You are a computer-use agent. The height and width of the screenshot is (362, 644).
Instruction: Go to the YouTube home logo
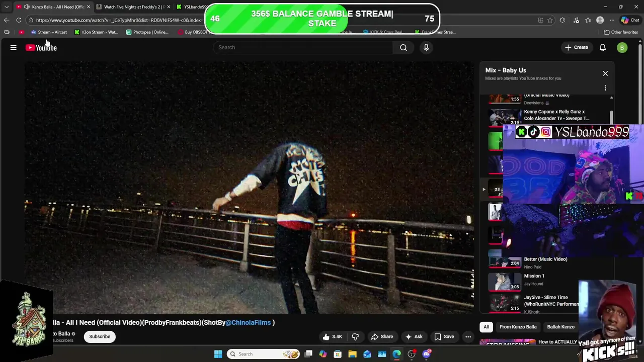tap(41, 48)
